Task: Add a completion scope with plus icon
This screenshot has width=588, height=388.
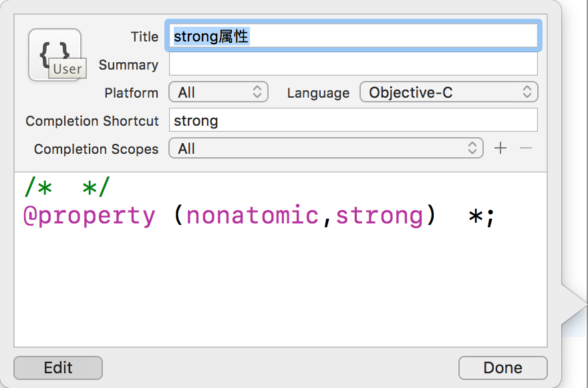Action: point(500,148)
